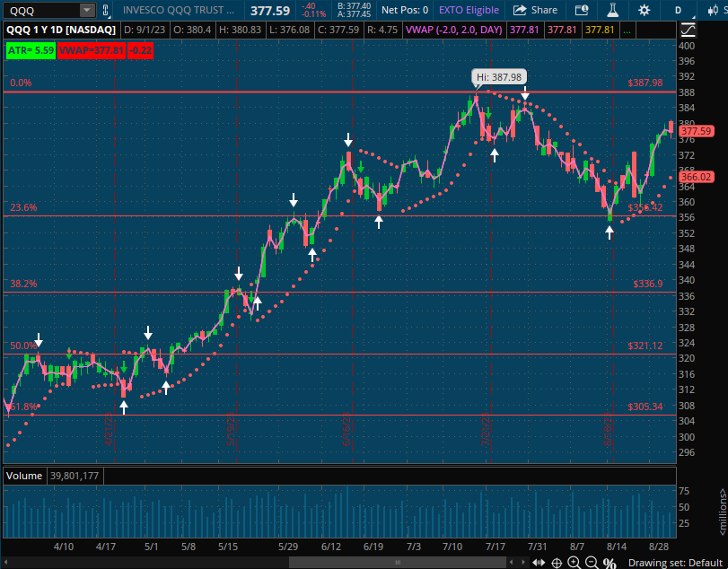Click the $321.12 Fibonacci price label
This screenshot has width=728, height=569.
point(645,346)
